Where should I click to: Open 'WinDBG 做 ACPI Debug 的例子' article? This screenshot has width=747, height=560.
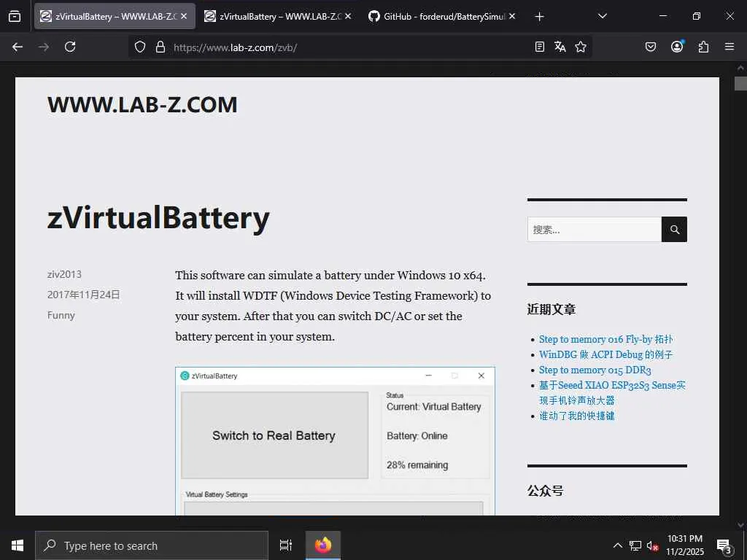tap(605, 354)
